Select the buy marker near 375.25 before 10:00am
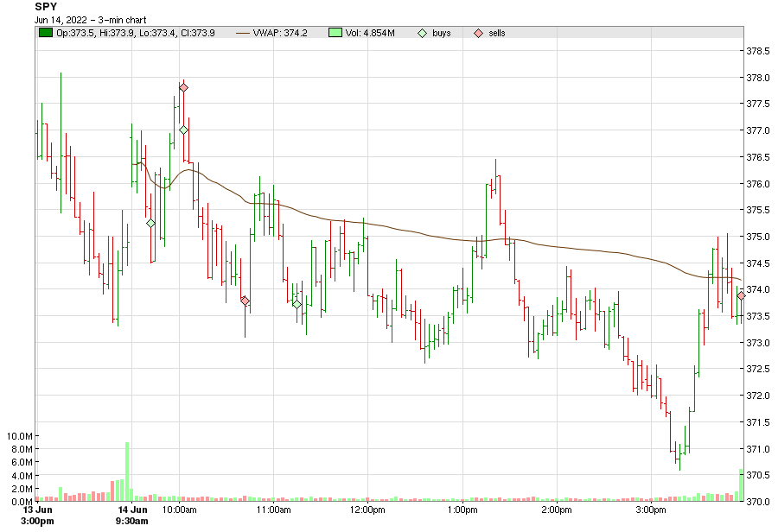 point(150,223)
